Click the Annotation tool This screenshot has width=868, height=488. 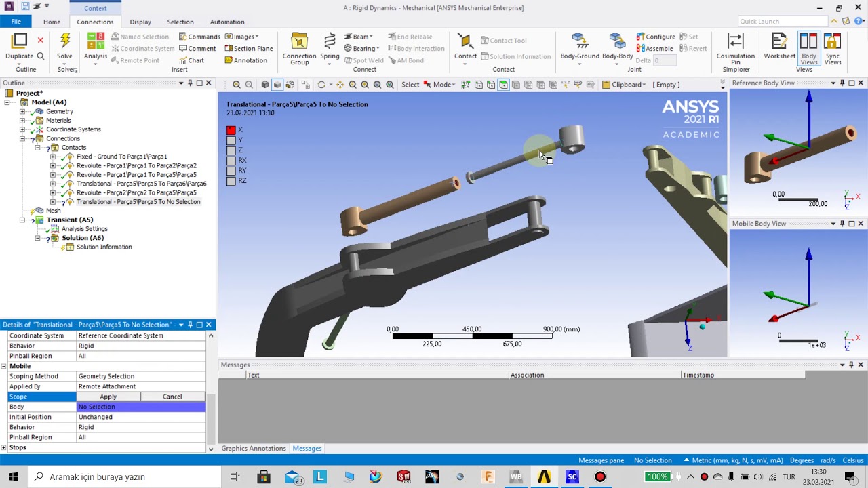pyautogui.click(x=245, y=60)
